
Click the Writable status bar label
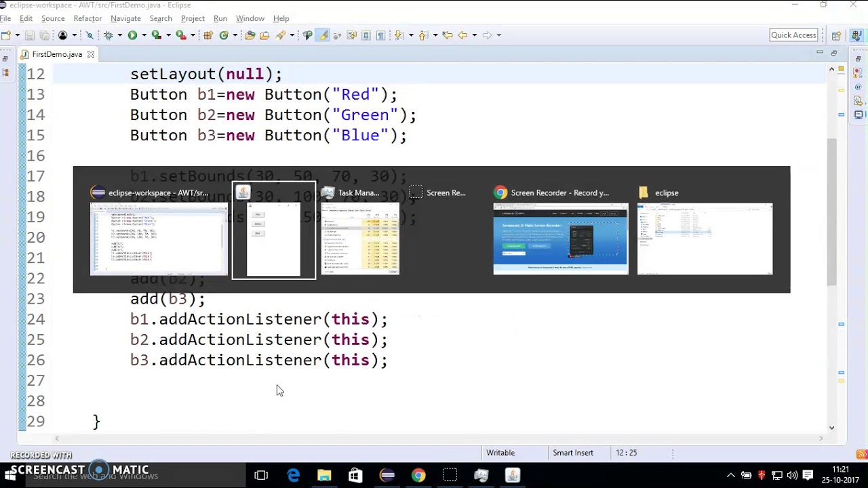pos(500,453)
